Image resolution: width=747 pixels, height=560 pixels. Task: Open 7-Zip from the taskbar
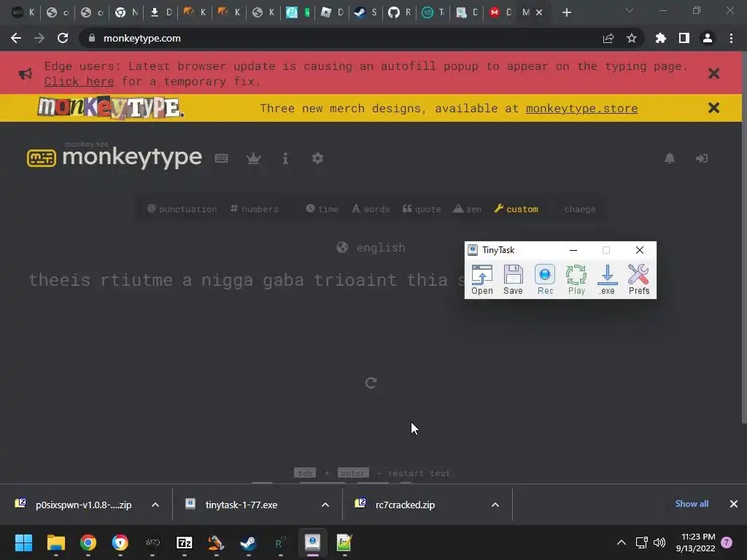coord(185,542)
